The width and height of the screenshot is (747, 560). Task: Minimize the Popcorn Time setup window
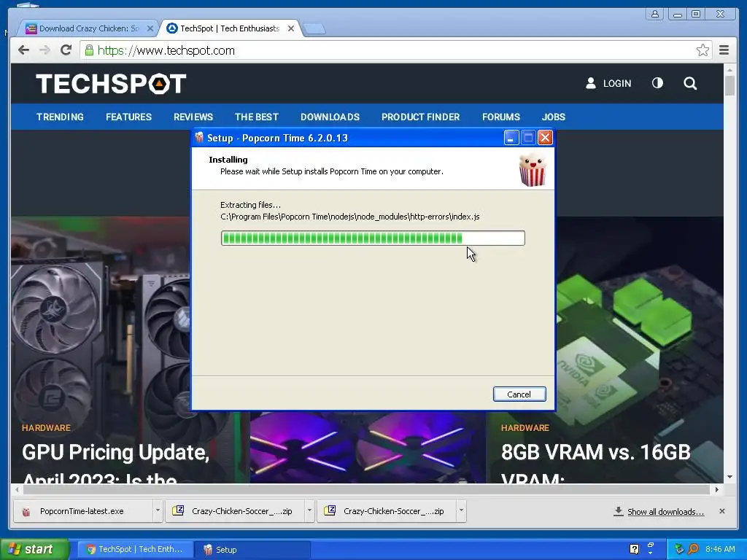pos(511,138)
